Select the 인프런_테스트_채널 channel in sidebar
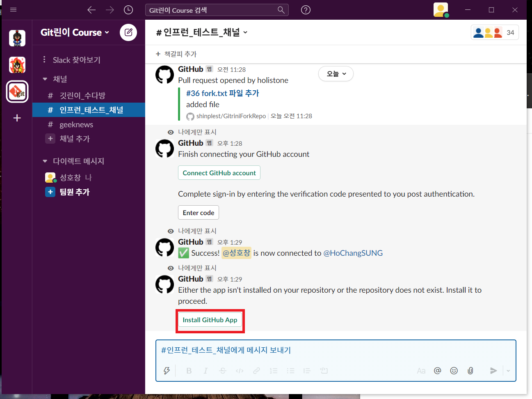The image size is (532, 399). 89,110
